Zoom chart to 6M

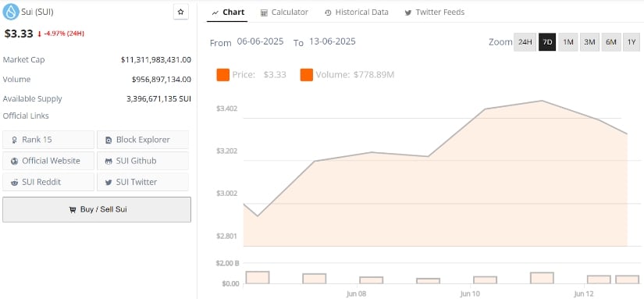point(611,42)
